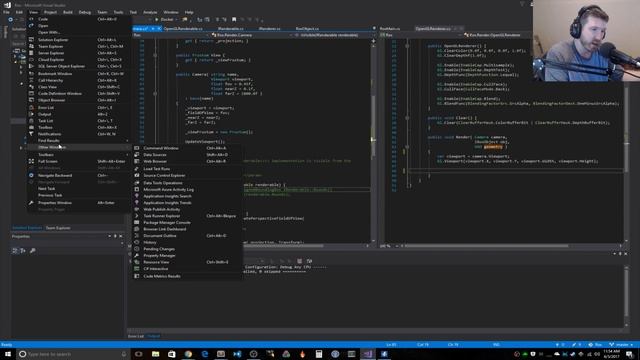Image resolution: width=640 pixels, height=360 pixels.
Task: Switch to Team Explorer panel tab
Action: [58, 228]
